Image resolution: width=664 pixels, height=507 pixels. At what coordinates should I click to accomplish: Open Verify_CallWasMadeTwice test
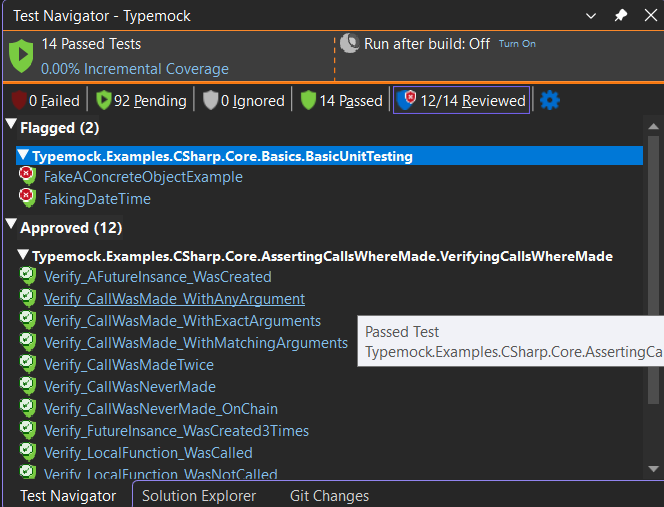pos(129,365)
